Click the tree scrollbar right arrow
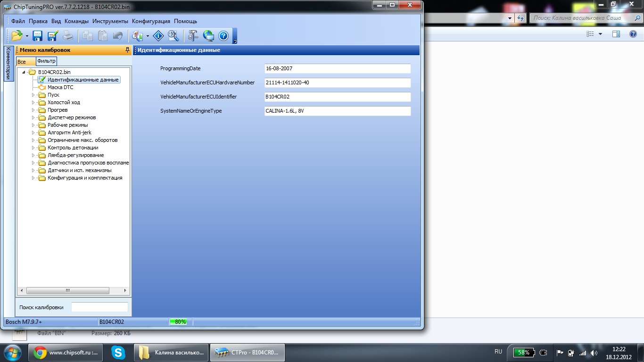This screenshot has height=362, width=644. coord(125,290)
